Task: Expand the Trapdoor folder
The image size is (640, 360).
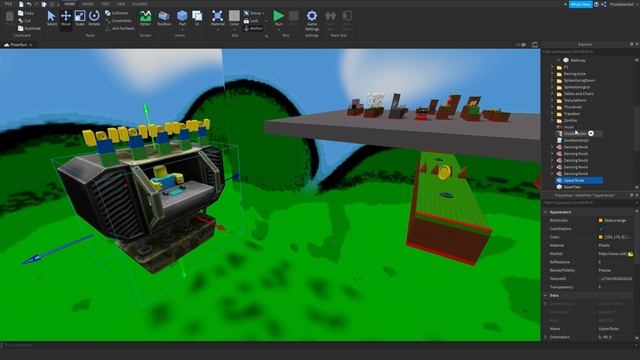Action: [x=552, y=114]
